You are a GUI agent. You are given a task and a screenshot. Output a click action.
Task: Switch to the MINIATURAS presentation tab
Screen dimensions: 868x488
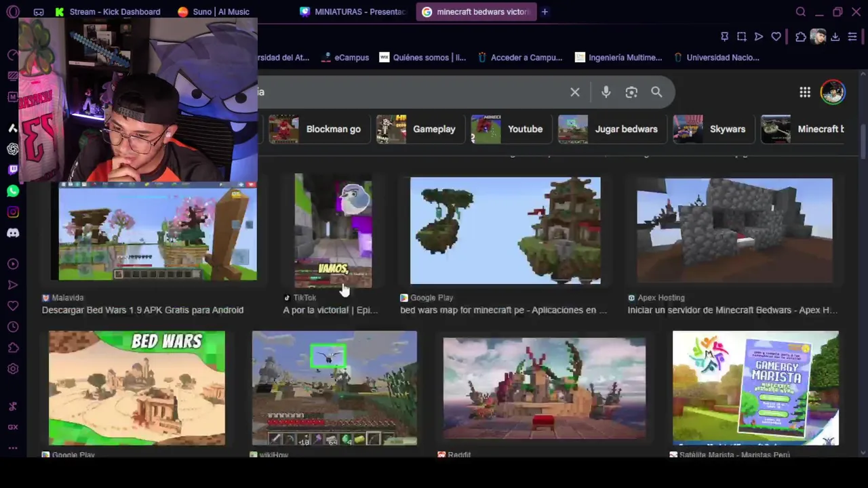click(x=353, y=12)
